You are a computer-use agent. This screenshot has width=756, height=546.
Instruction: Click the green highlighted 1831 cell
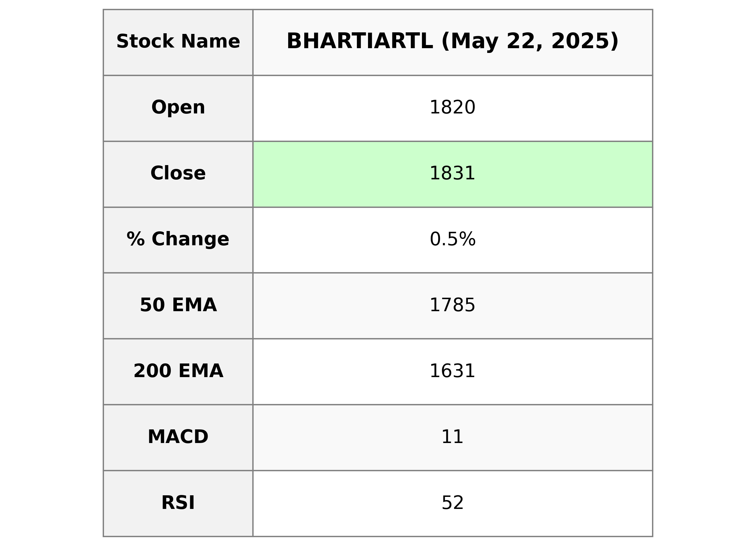[452, 173]
